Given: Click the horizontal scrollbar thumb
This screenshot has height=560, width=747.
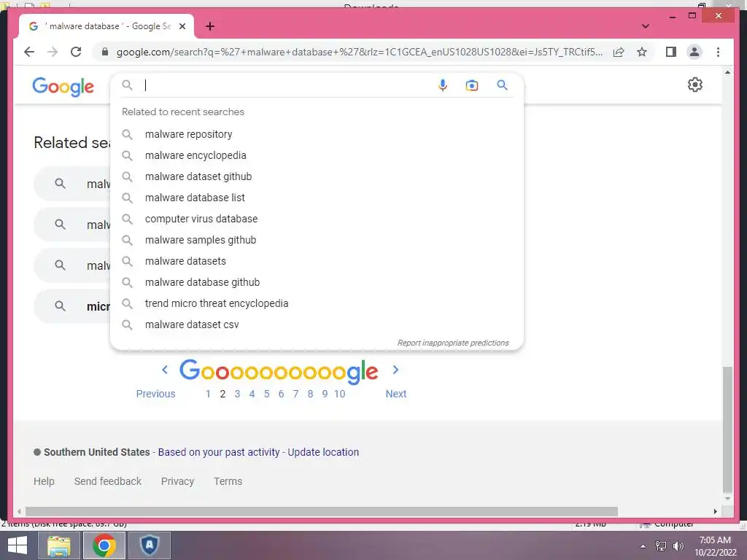Looking at the screenshot, I should (x=322, y=511).
